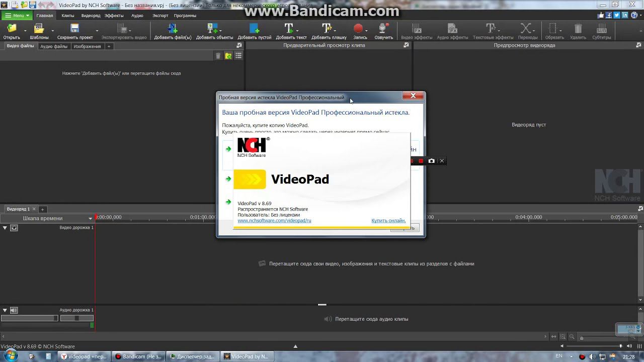Select the Аудио файлы bin tab

[54, 46]
